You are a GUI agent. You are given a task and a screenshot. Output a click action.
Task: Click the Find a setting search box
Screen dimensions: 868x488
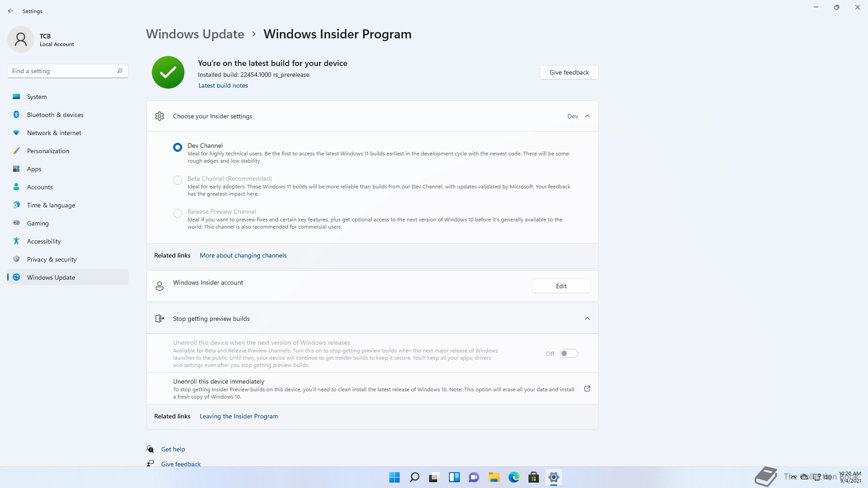click(68, 71)
